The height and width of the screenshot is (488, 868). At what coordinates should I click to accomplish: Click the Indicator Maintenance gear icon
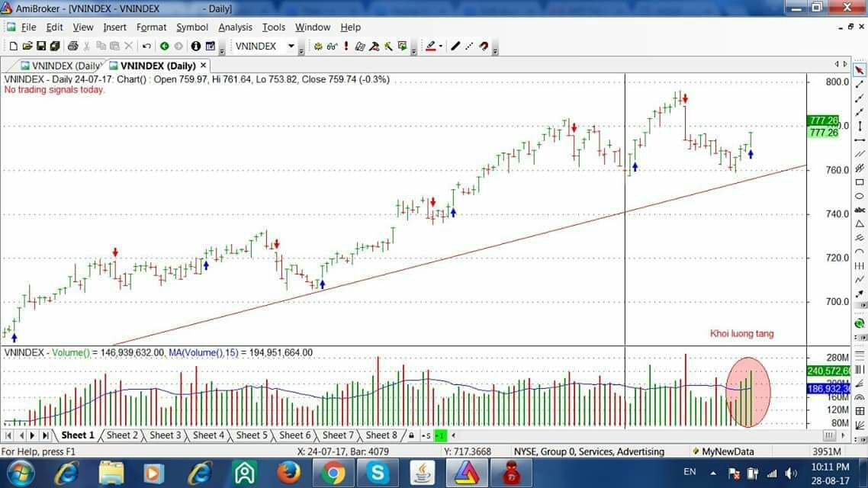click(318, 47)
